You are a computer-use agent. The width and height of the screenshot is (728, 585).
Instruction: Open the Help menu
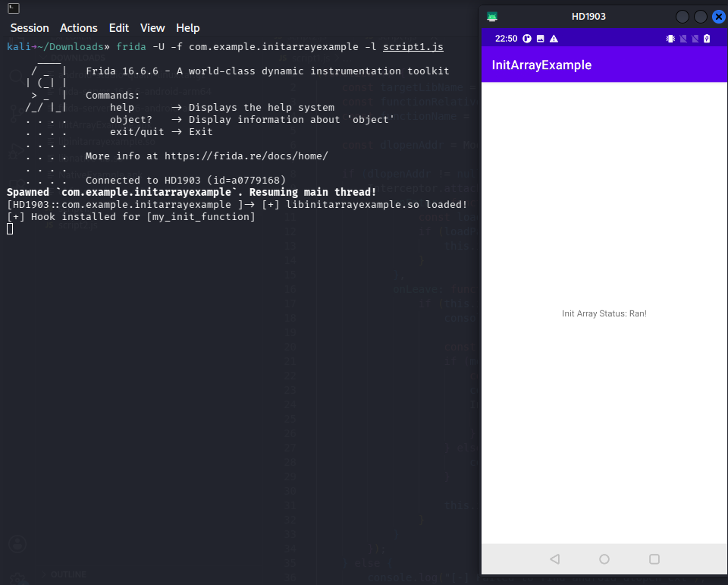187,28
